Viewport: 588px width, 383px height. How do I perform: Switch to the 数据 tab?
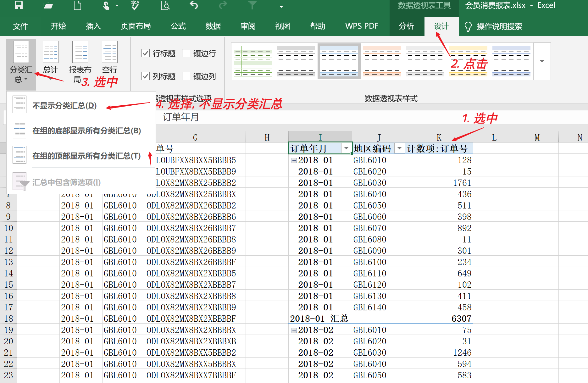(x=213, y=26)
